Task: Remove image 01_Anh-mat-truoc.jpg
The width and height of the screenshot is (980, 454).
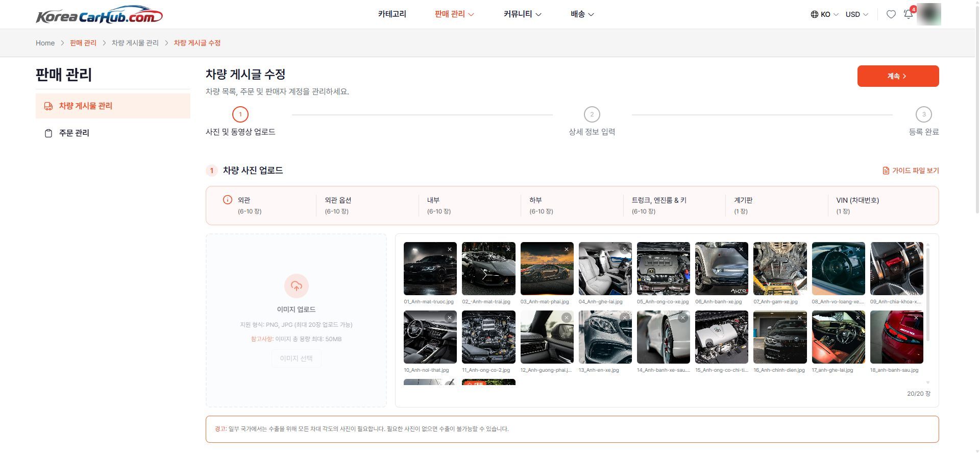Action: [x=450, y=249]
